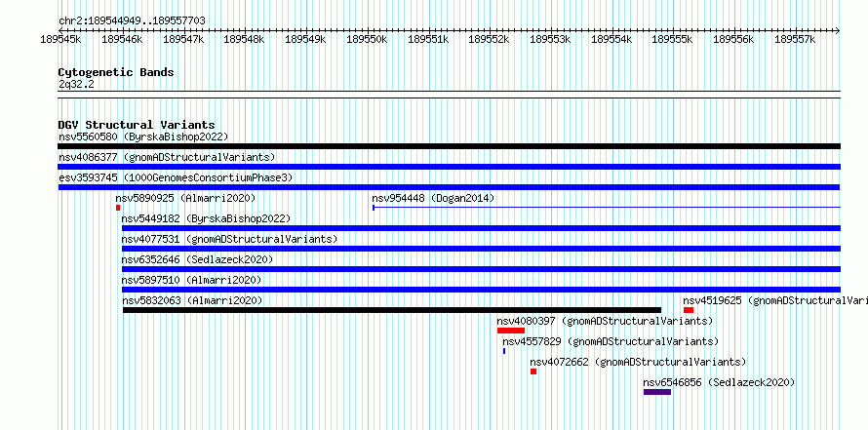
Task: Select the nsv4086377 blue variant bar
Action: 450,167
